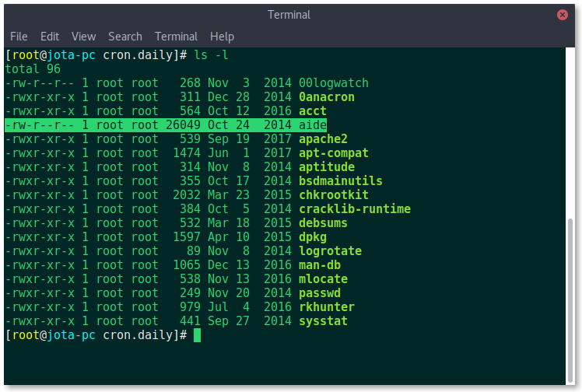Screen dimensions: 582x392
Task: Click the 'chkrootkit' file name
Action: (334, 195)
